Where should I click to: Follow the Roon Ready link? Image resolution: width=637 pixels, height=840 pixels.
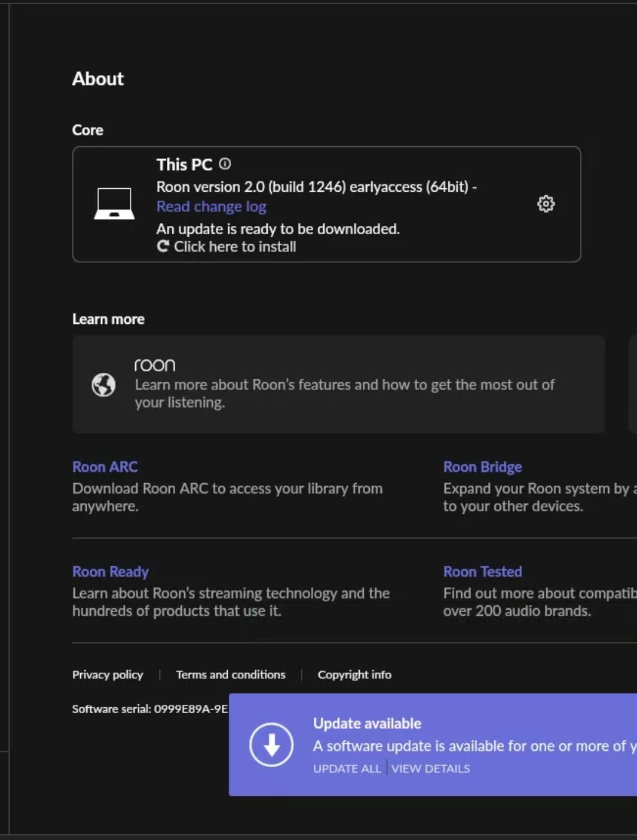point(110,572)
